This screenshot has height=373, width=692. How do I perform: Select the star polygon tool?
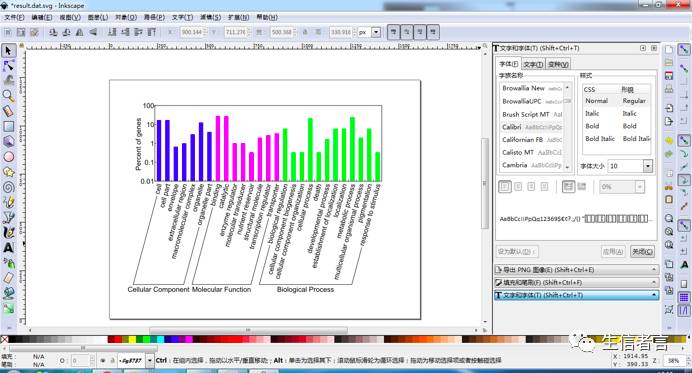8,172
